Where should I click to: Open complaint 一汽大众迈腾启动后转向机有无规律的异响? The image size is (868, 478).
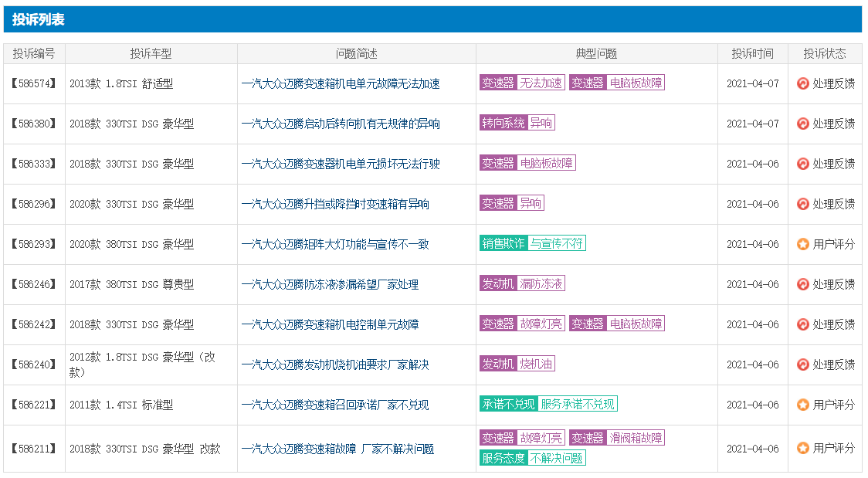(341, 124)
